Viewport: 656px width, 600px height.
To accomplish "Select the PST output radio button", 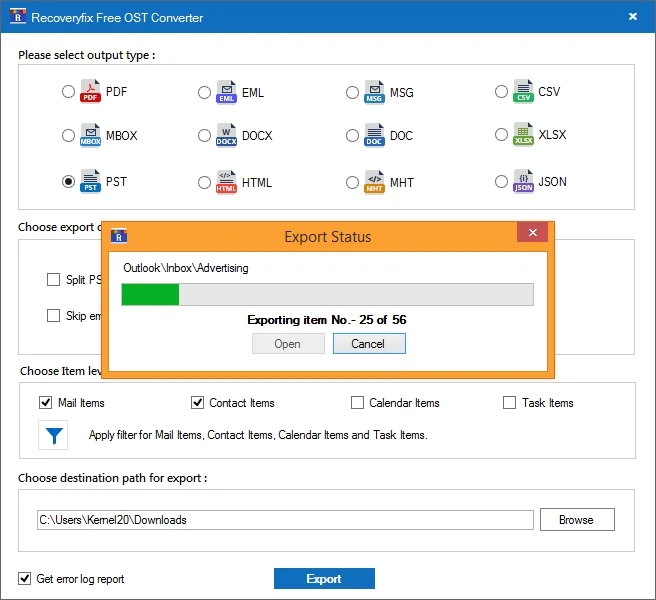I will pyautogui.click(x=68, y=181).
